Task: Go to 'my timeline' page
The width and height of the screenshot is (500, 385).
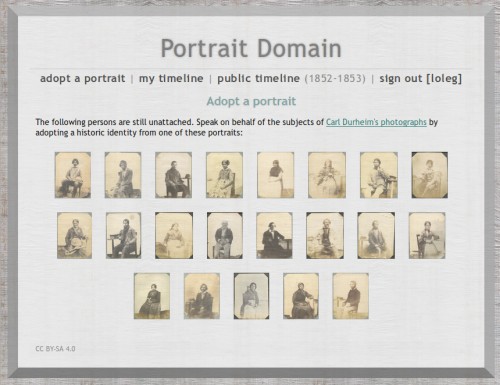Action: click(171, 79)
